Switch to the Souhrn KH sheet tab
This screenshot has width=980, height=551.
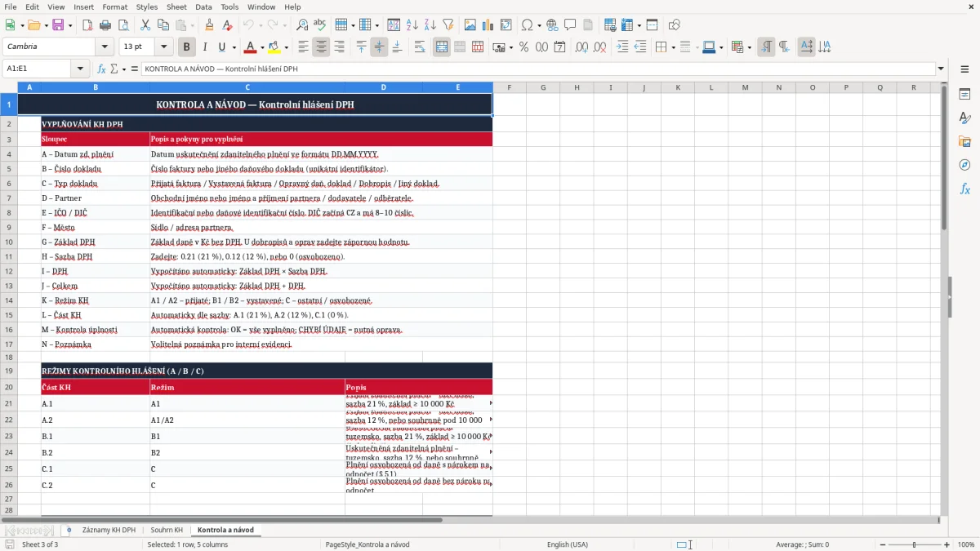coord(167,530)
